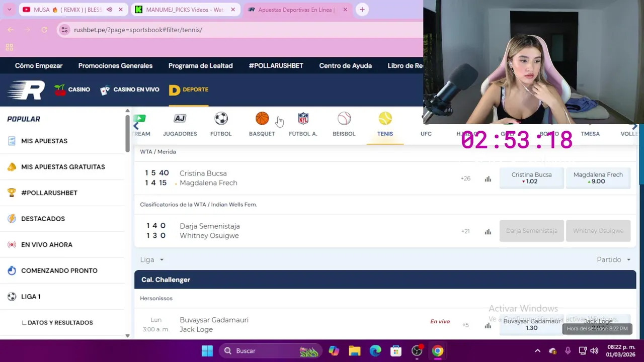Click #POLLARUSHBET trophy icon
Screen dimensions: 644x362
(12, 193)
